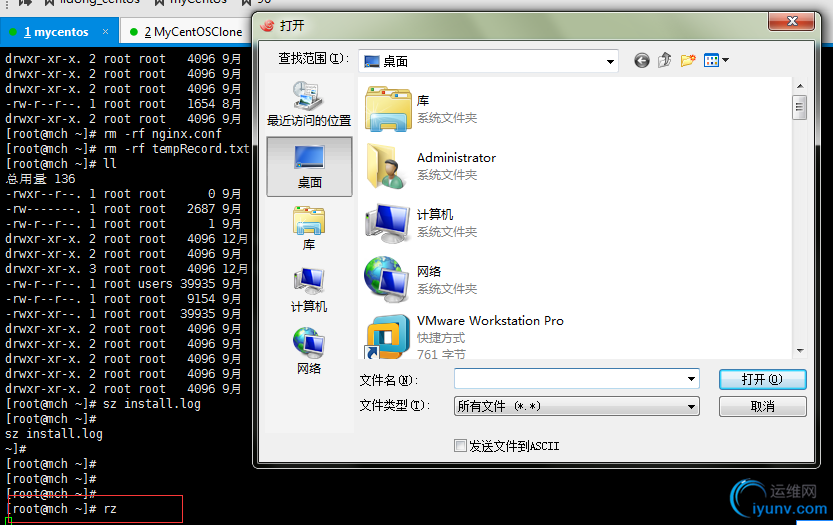Image resolution: width=833 pixels, height=525 pixels.
Task: Close the mycentos session tab
Action: click(105, 31)
